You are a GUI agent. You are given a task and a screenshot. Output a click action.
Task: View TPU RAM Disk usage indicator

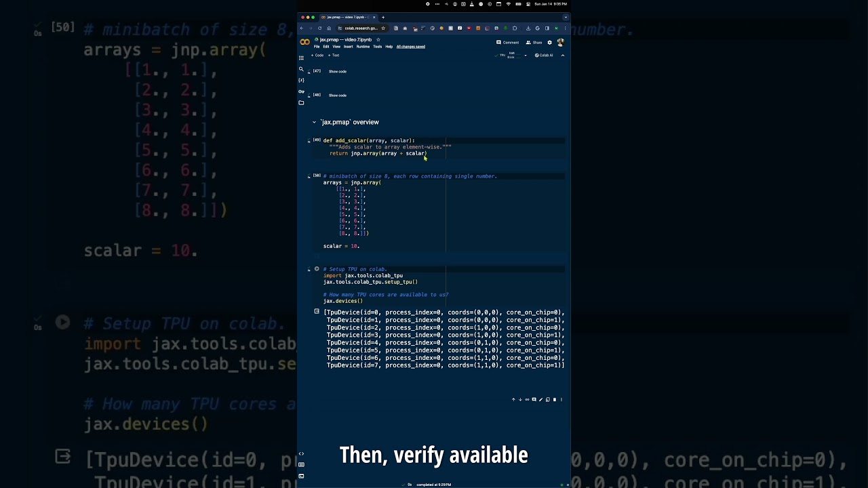pyautogui.click(x=513, y=56)
